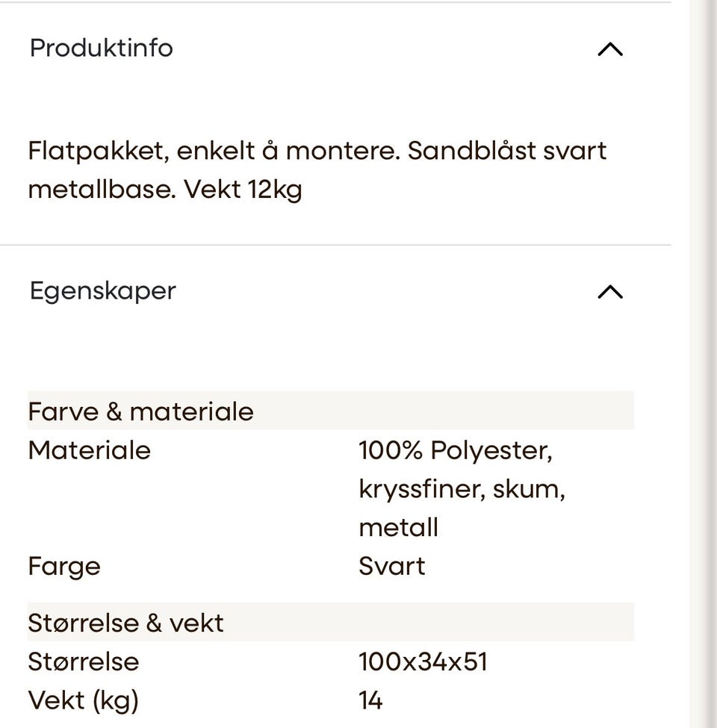Click the weight value 14
The width and height of the screenshot is (717, 728).
click(x=370, y=700)
